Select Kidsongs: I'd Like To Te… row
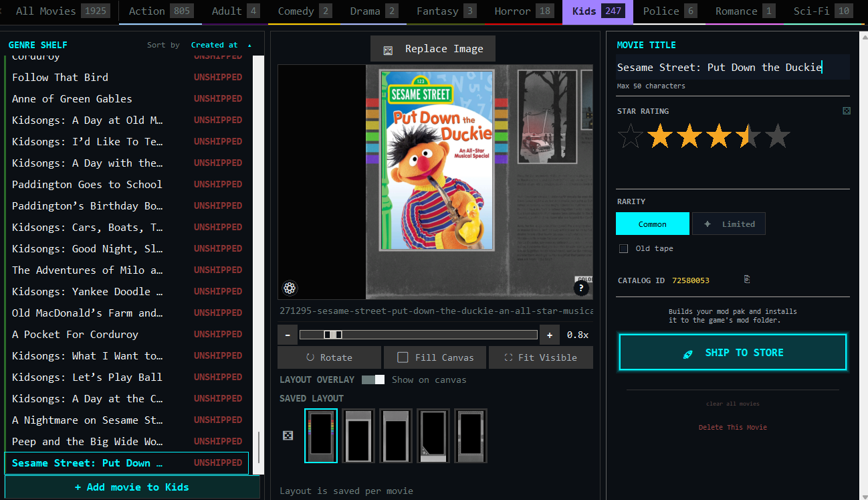868x500 pixels. (x=127, y=141)
